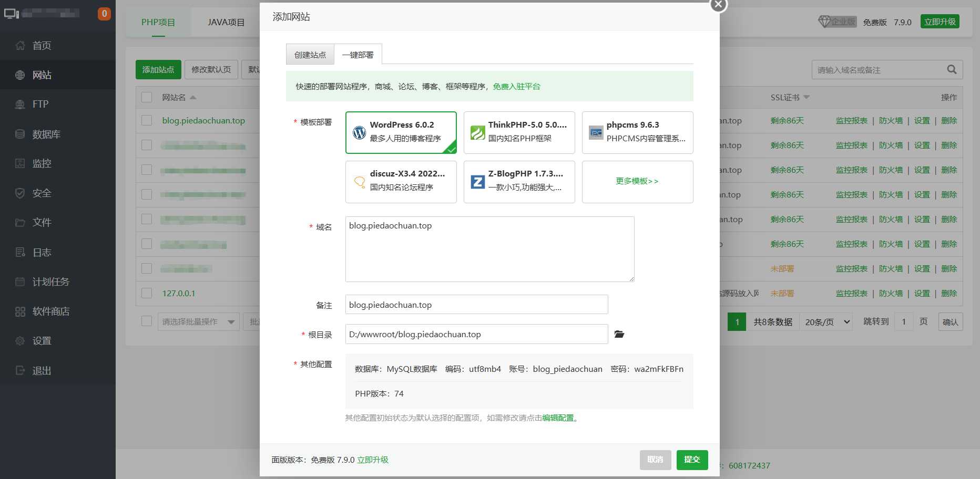This screenshot has width=980, height=479.
Task: Click the 提交 submit button
Action: (x=692, y=460)
